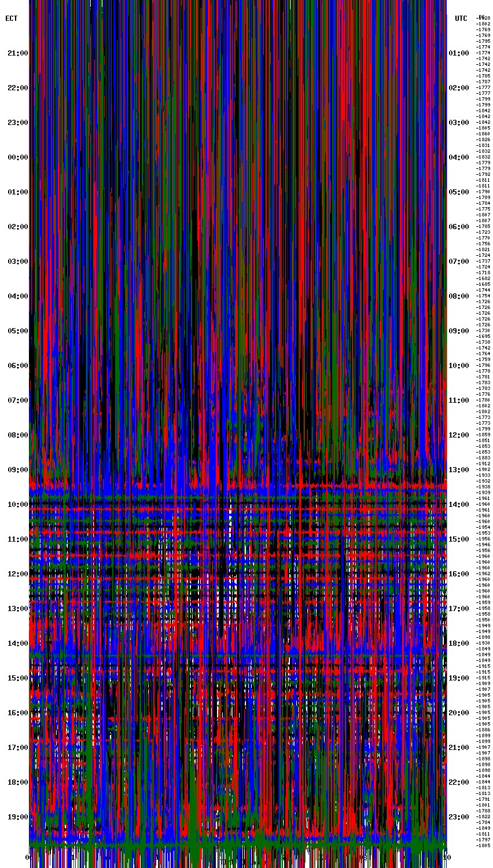
Task: Click 14:00 on the ECT axis
Action: pyautogui.click(x=18, y=643)
